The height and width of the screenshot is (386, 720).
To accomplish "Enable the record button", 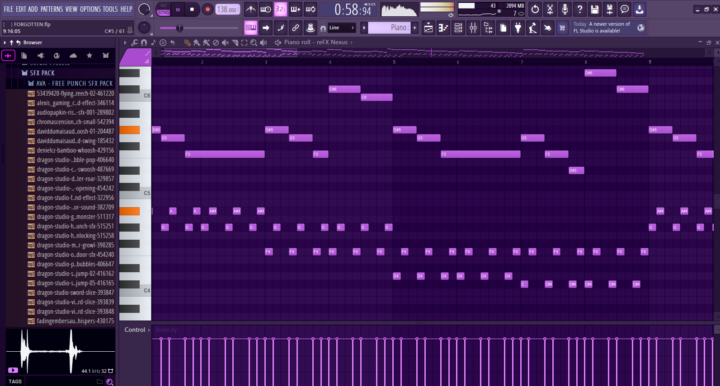I will tap(208, 9).
